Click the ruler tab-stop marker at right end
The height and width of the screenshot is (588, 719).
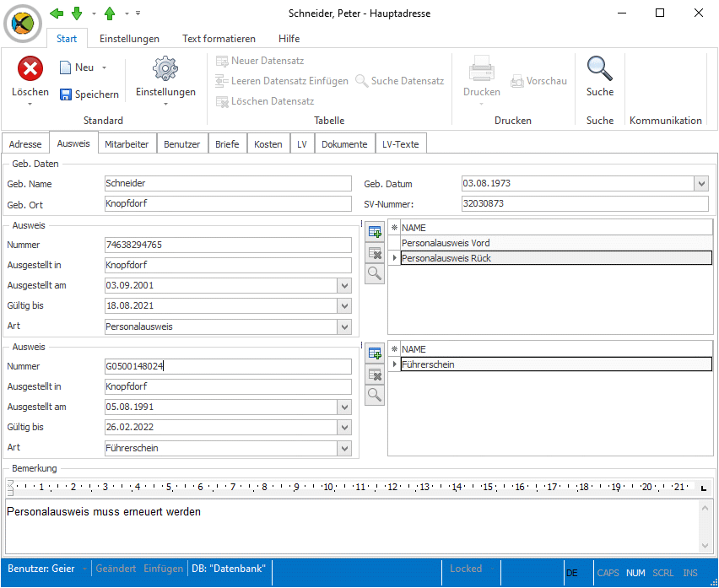(x=704, y=488)
